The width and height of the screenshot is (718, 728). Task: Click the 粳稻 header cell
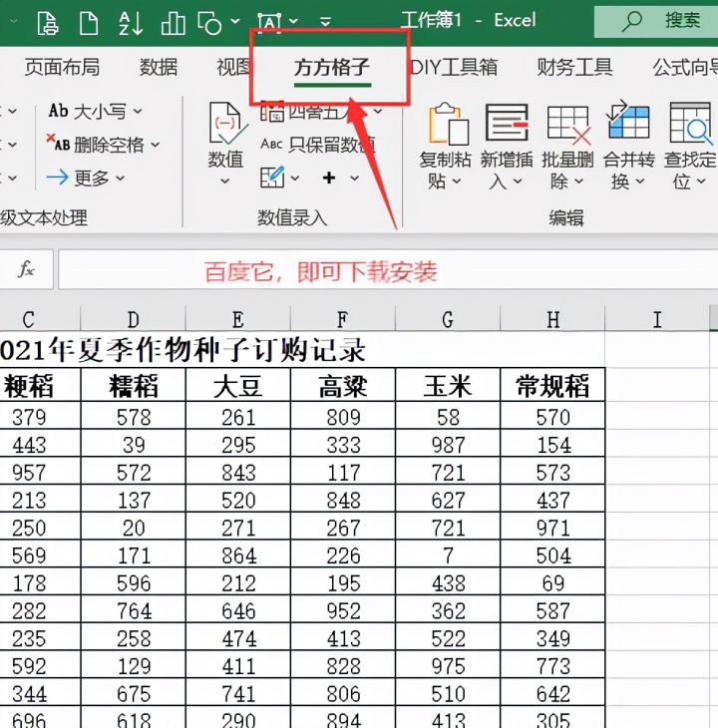(x=40, y=385)
